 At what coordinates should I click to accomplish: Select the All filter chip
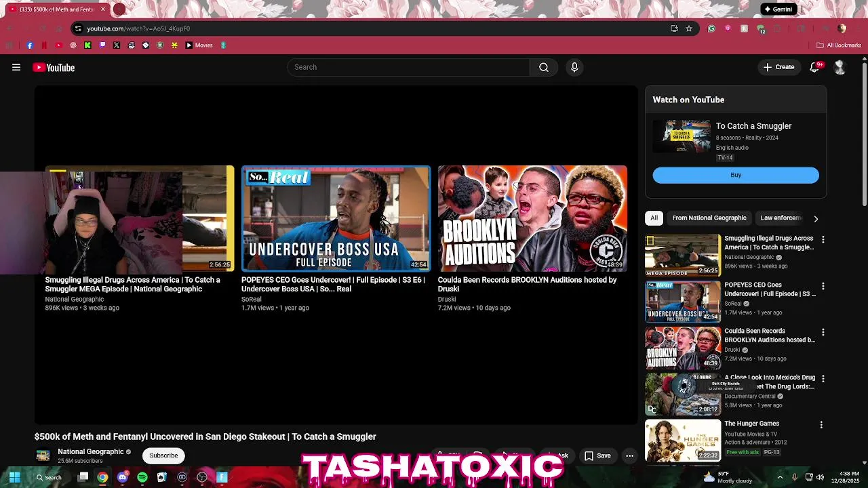[x=654, y=218]
